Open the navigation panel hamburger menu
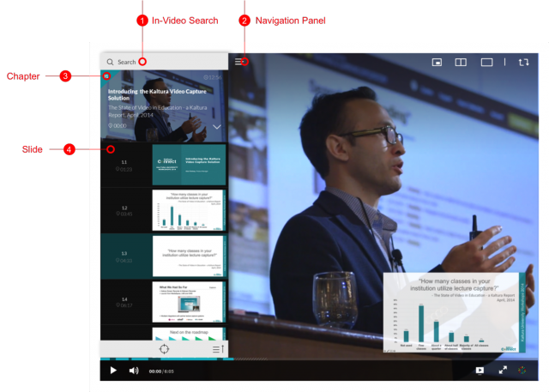Image resolution: width=549 pixels, height=392 pixels. [242, 62]
